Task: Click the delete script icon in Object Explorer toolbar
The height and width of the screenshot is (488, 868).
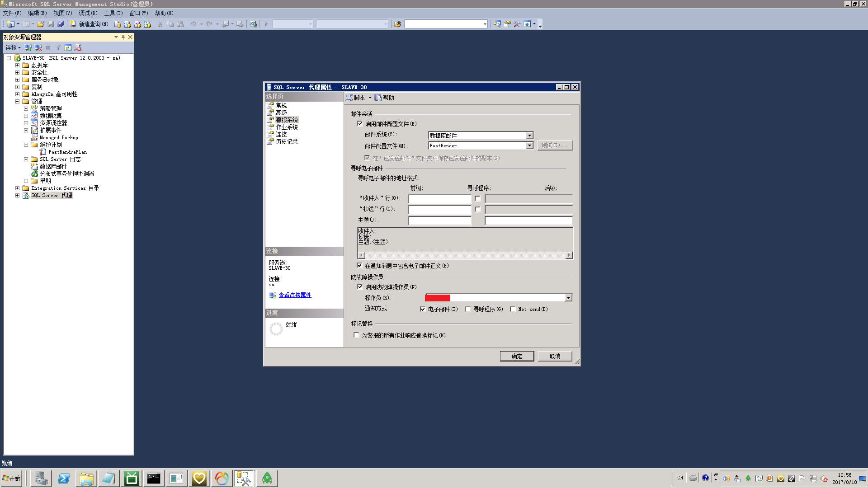Action: pyautogui.click(x=78, y=47)
